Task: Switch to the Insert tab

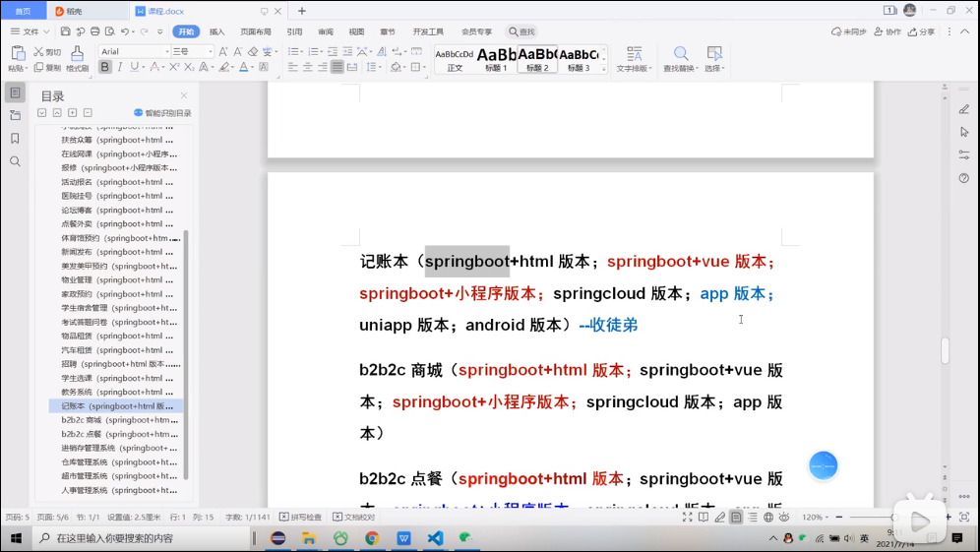Action: [216, 31]
